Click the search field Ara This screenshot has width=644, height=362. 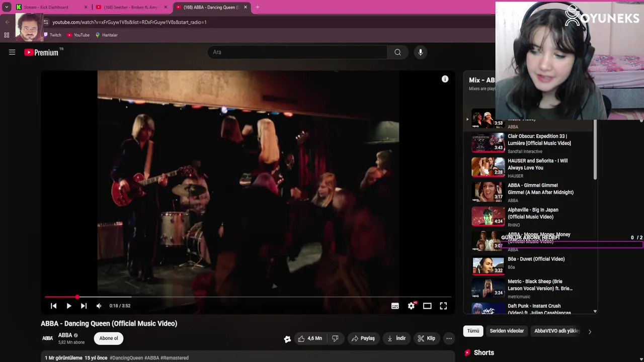(x=297, y=52)
